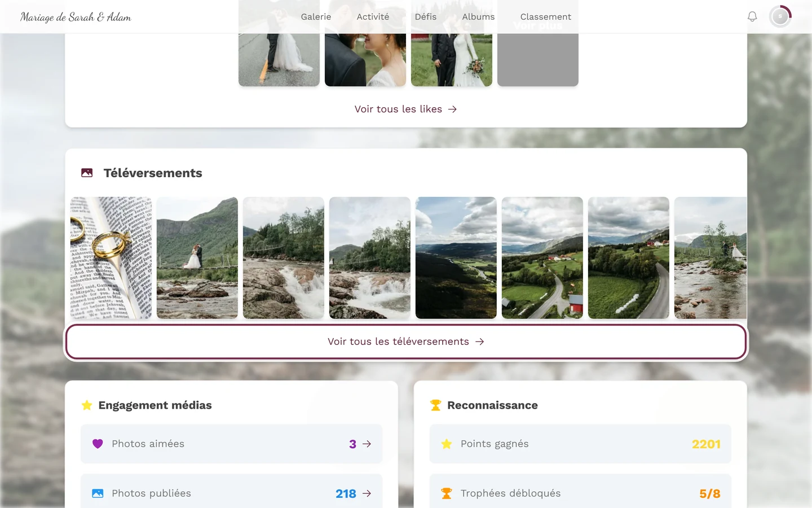This screenshot has width=812, height=508.
Task: Open the Albums navigation item
Action: coord(478,17)
